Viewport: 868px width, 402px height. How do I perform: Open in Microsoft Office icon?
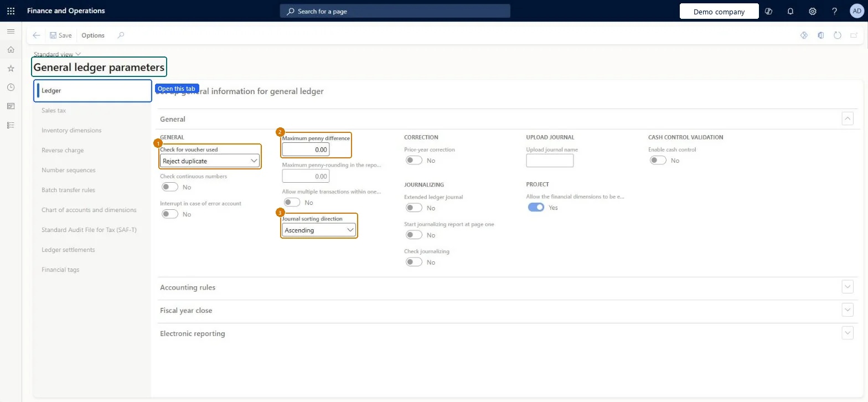[x=821, y=35]
